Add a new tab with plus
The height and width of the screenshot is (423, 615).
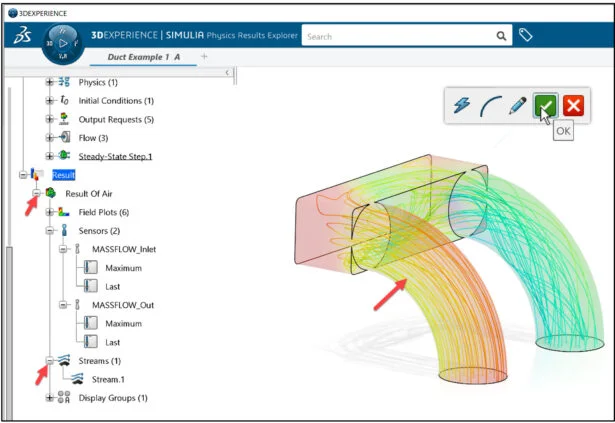pos(205,57)
